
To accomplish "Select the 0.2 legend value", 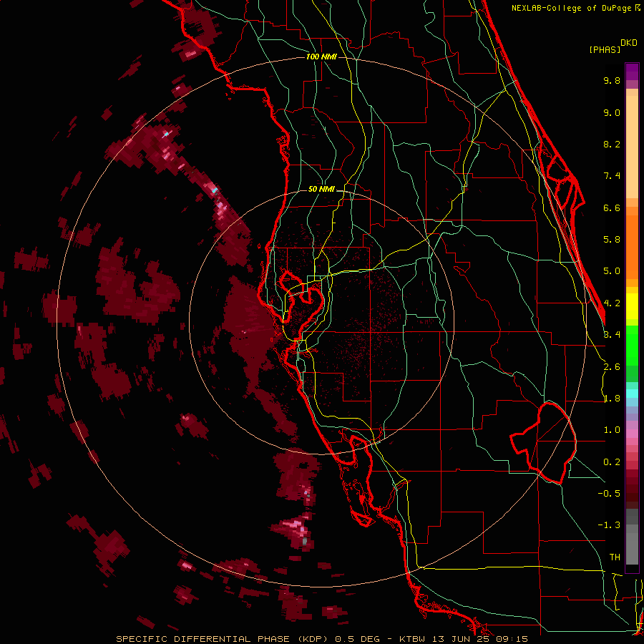I will [612, 462].
